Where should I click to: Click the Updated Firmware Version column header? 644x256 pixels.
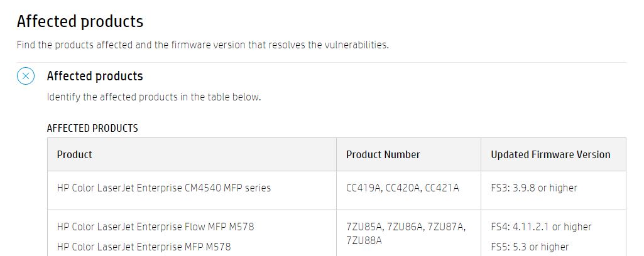pyautogui.click(x=550, y=154)
